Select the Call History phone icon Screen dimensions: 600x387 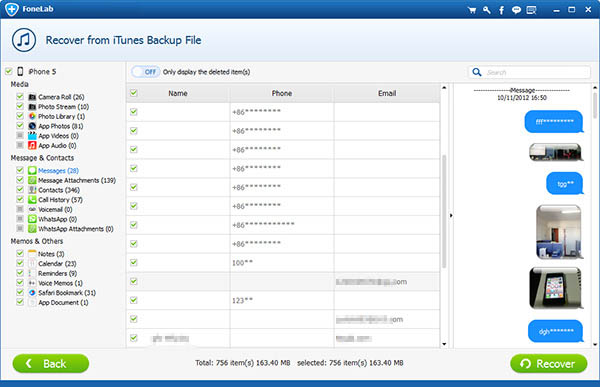click(x=32, y=199)
